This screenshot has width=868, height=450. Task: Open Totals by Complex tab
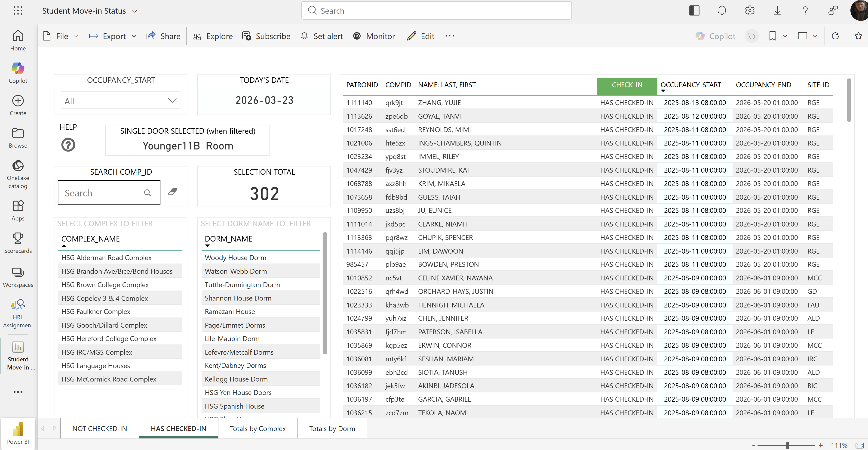pyautogui.click(x=258, y=428)
